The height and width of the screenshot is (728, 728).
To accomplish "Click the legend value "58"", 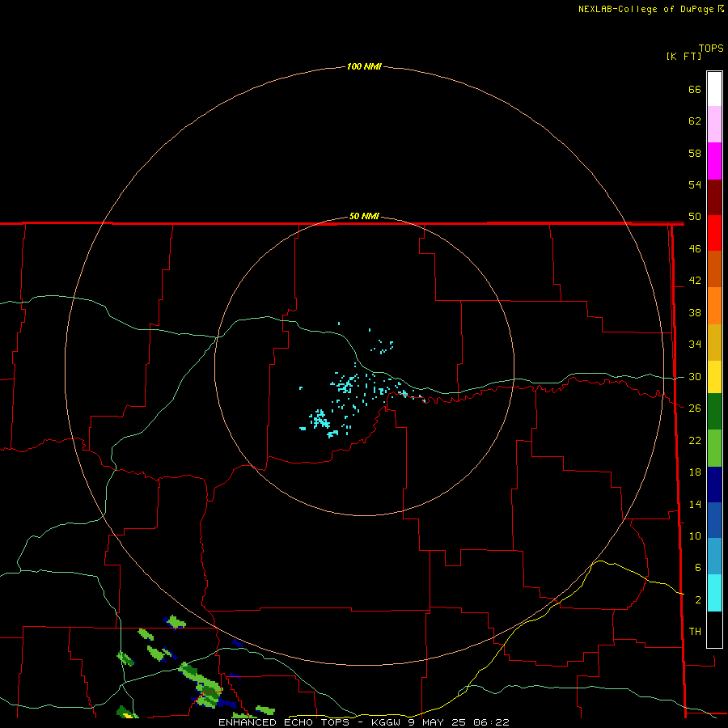I will (x=695, y=154).
